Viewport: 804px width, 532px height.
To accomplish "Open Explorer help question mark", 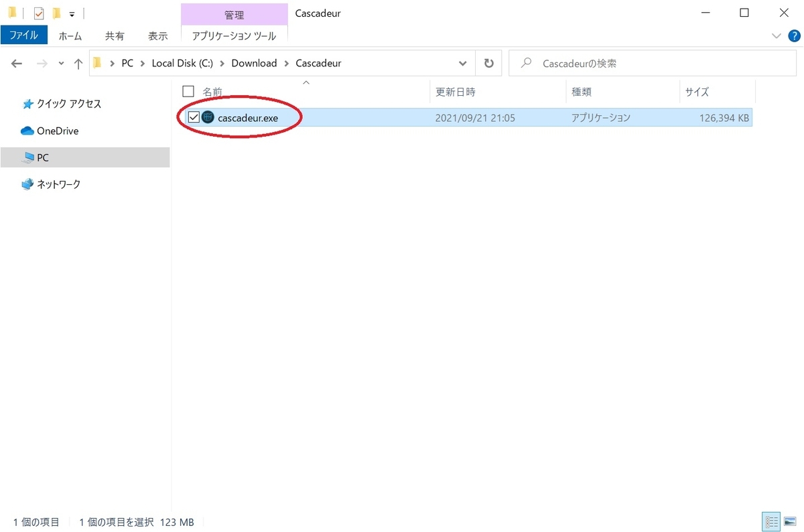I will (795, 36).
